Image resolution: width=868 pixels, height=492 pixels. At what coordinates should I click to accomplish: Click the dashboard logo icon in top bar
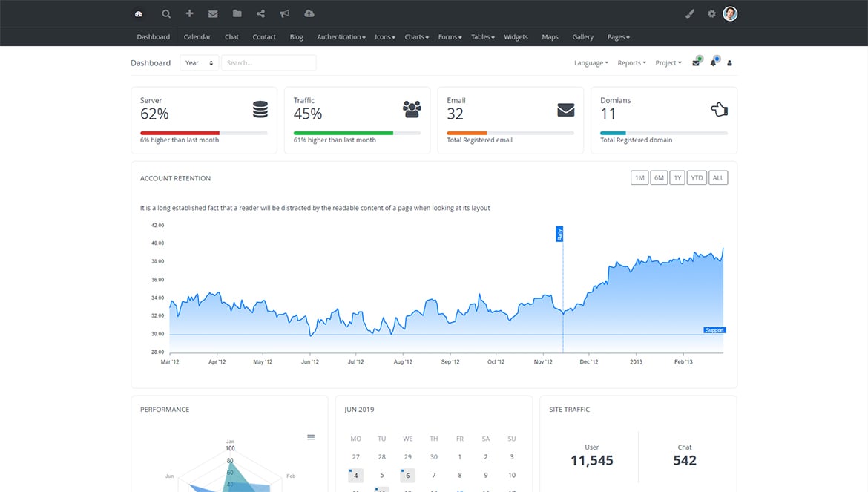point(139,14)
